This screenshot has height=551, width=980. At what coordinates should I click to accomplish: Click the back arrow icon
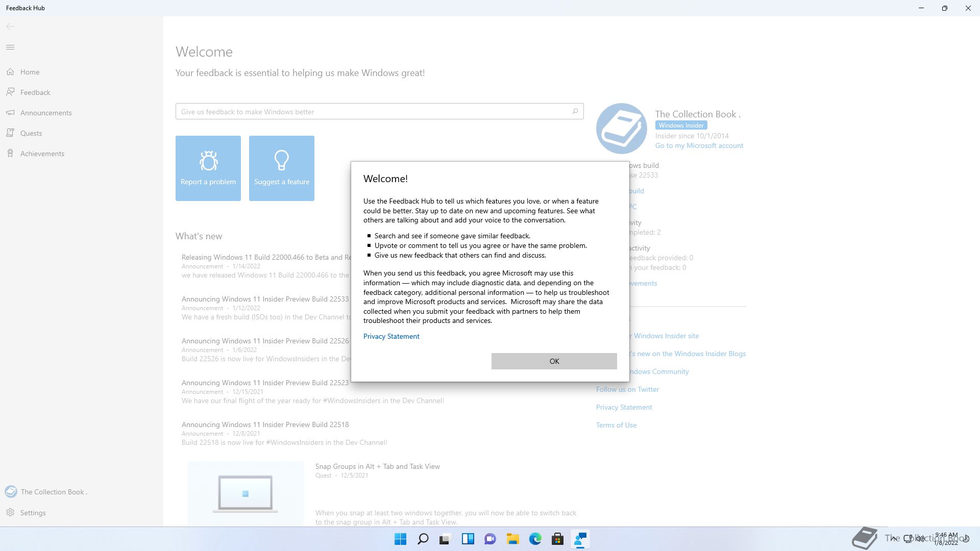[10, 27]
